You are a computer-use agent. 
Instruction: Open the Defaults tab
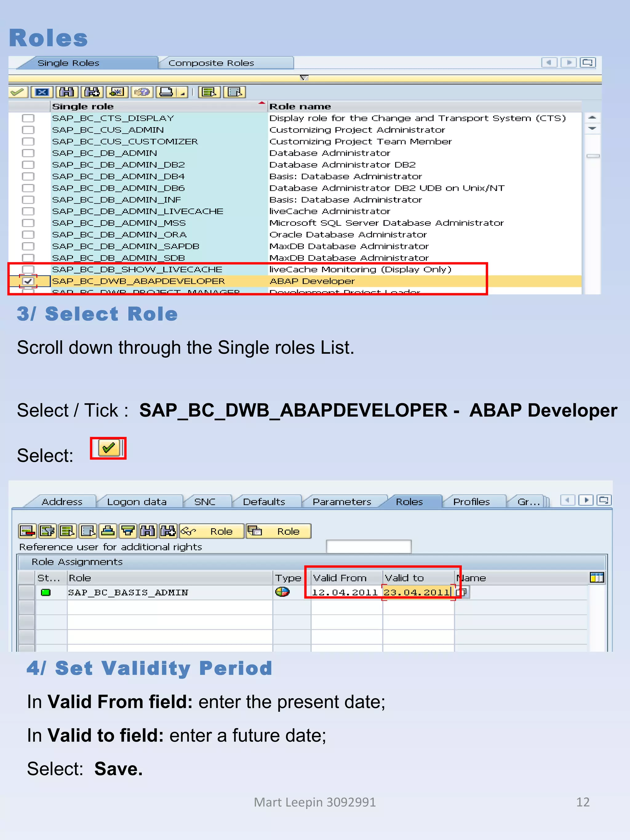tap(264, 502)
